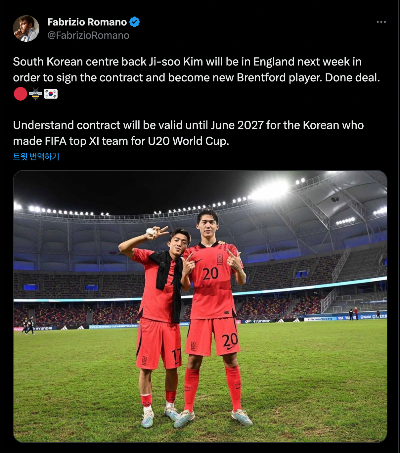The image size is (400, 453).
Task: Open the three-dot more options menu
Action: click(381, 22)
